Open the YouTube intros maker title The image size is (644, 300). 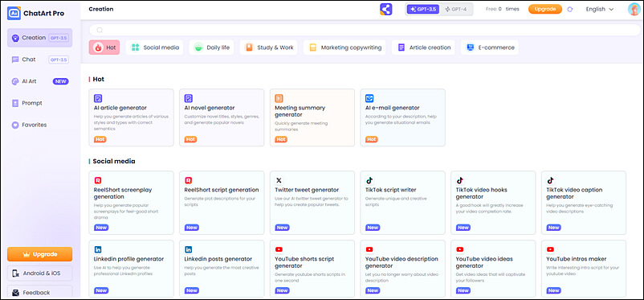[577, 259]
